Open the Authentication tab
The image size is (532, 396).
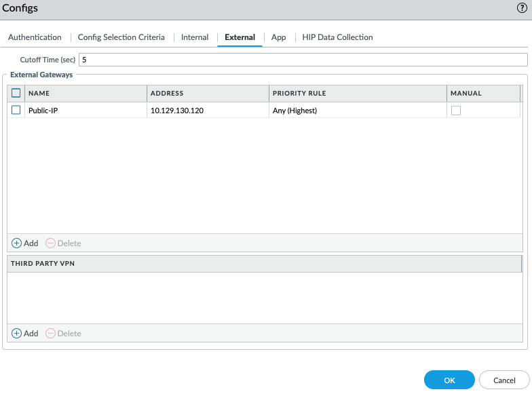click(x=35, y=37)
